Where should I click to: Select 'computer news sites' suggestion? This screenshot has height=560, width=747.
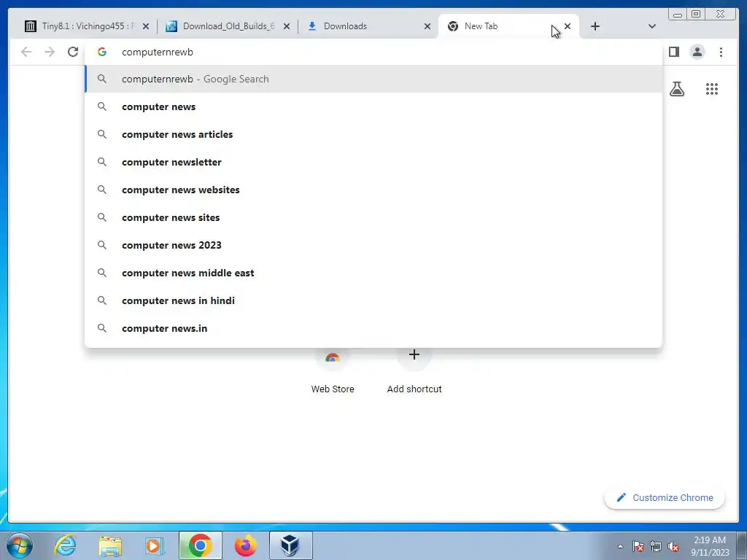373,217
